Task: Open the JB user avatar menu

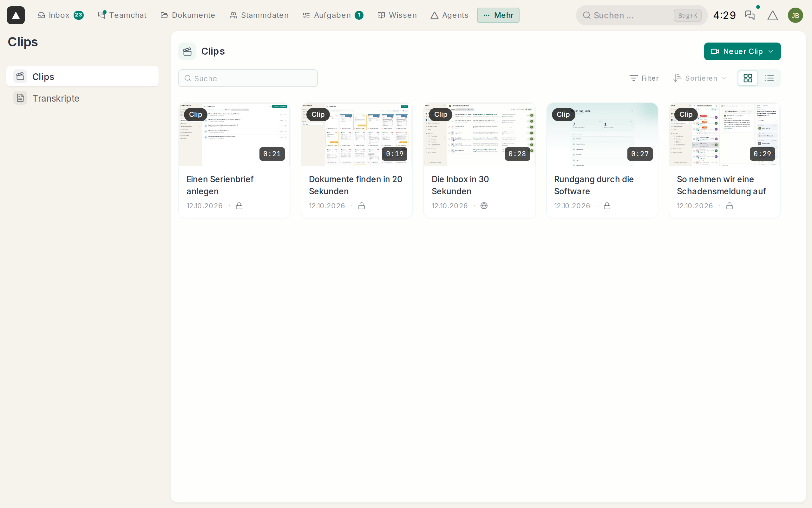Action: tap(795, 15)
